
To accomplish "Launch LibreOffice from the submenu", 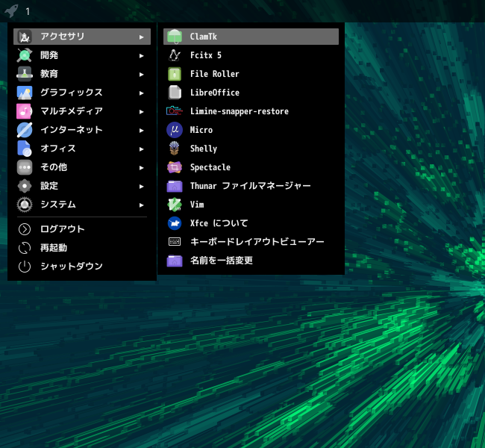I will 251,93.
